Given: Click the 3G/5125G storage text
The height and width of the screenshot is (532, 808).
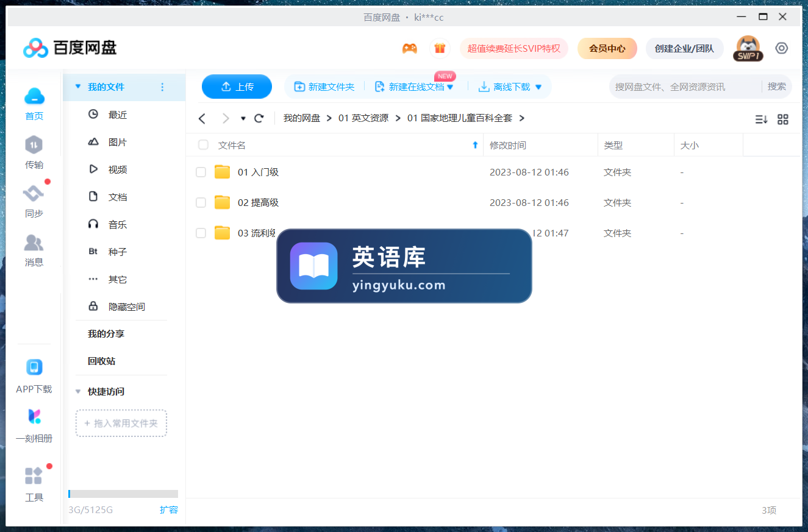Looking at the screenshot, I should pyautogui.click(x=90, y=509).
